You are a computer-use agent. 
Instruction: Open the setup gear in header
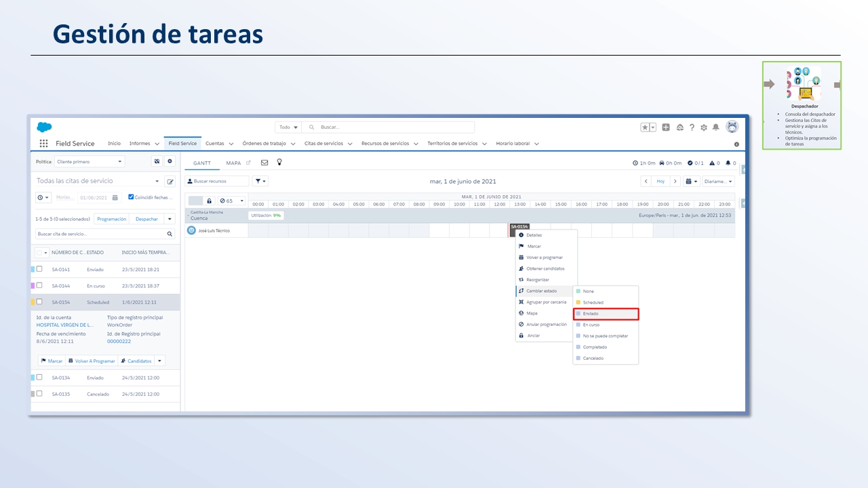point(703,127)
